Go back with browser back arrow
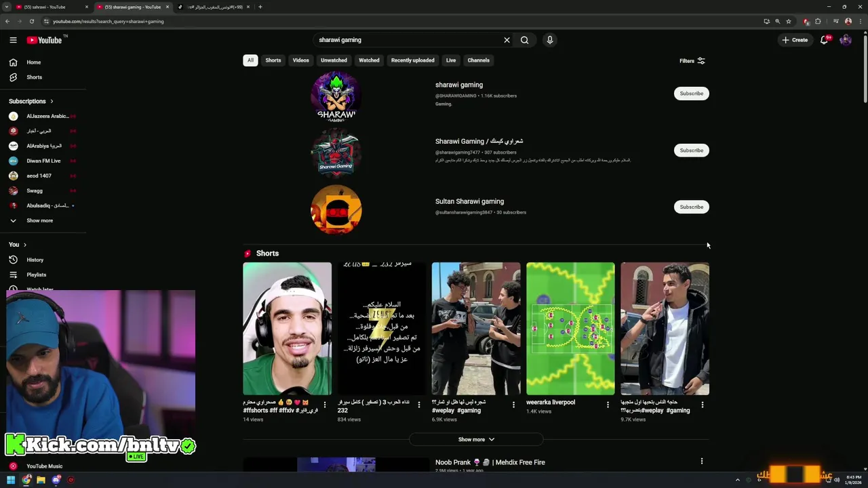This screenshot has width=868, height=488. coord(7,21)
